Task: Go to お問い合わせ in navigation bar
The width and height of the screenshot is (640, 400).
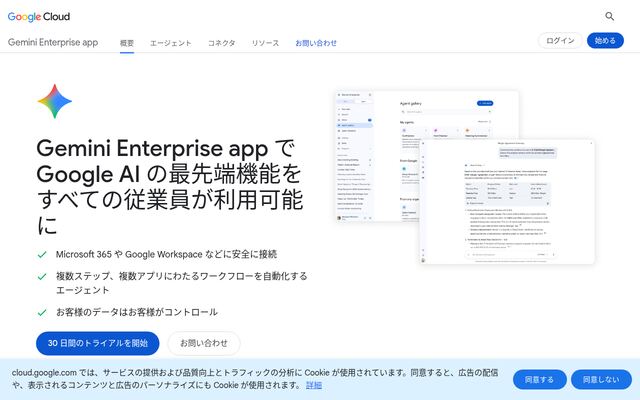Action: (316, 43)
